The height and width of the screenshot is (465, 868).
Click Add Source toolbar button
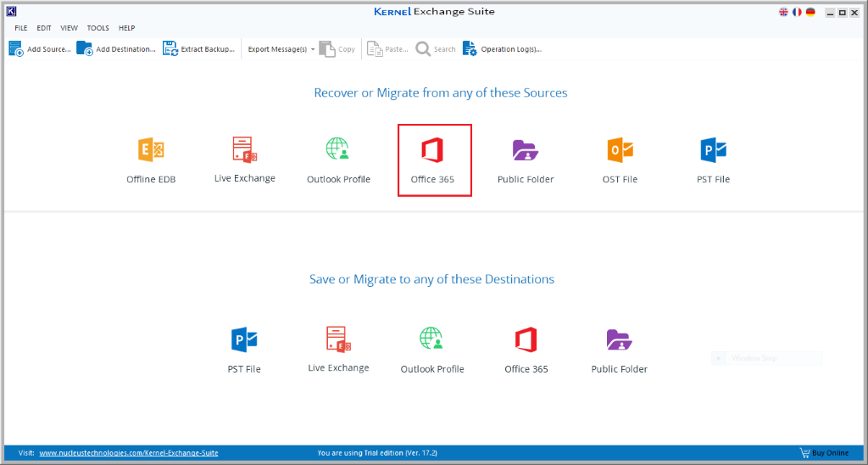(39, 49)
